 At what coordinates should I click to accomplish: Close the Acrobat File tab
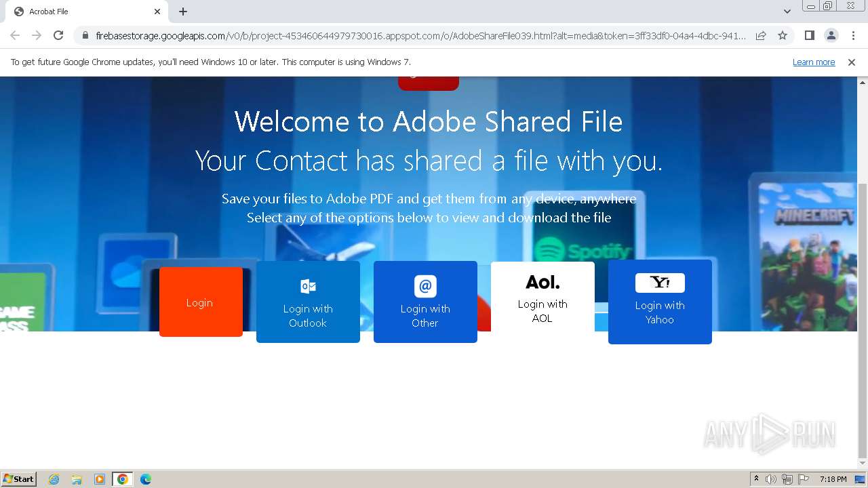(157, 12)
